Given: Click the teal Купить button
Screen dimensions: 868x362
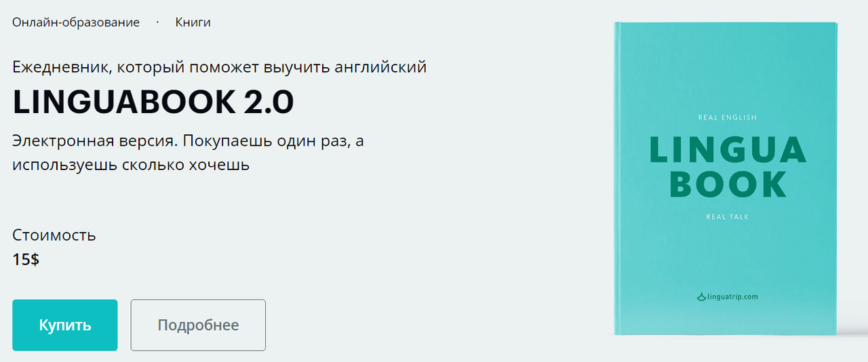Looking at the screenshot, I should point(65,325).
